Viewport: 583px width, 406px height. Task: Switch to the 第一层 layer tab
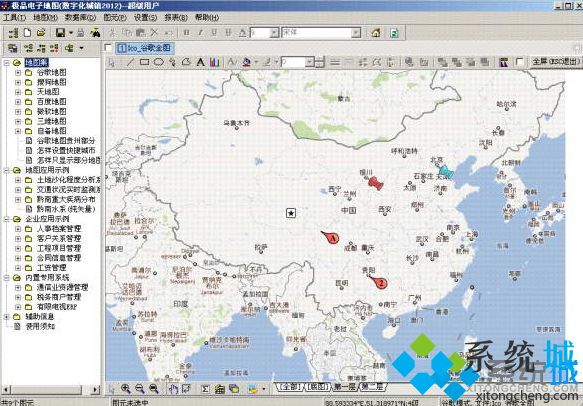tap(345, 387)
